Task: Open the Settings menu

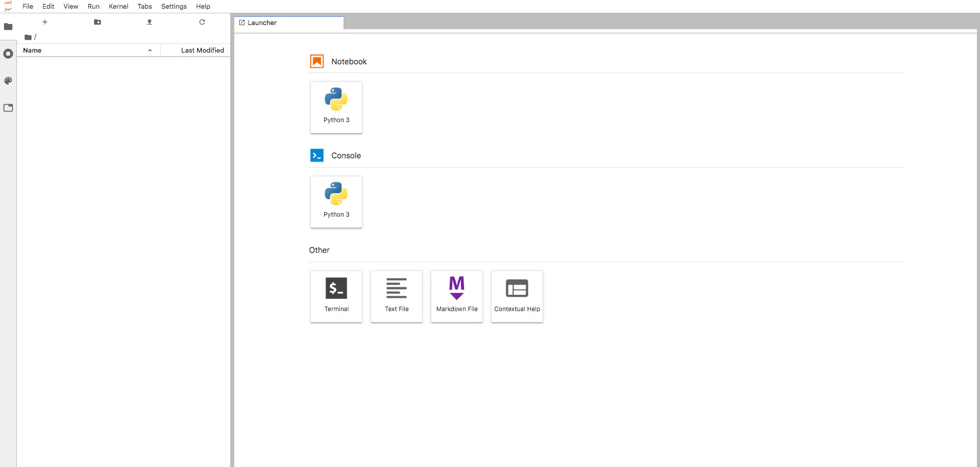Action: click(x=174, y=7)
